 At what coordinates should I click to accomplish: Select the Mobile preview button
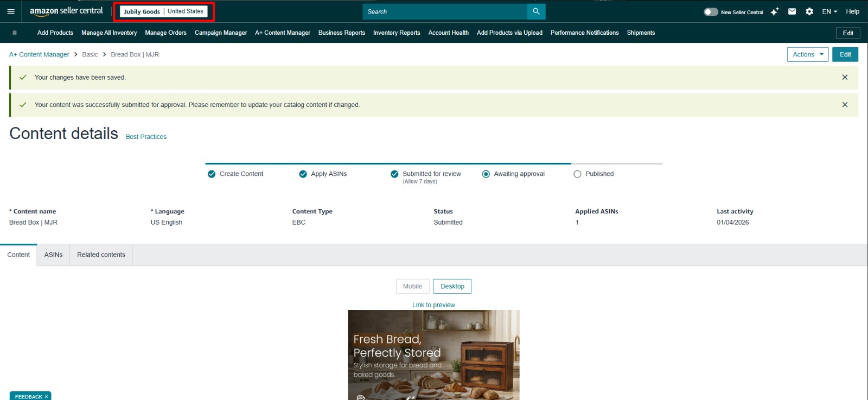pos(413,287)
